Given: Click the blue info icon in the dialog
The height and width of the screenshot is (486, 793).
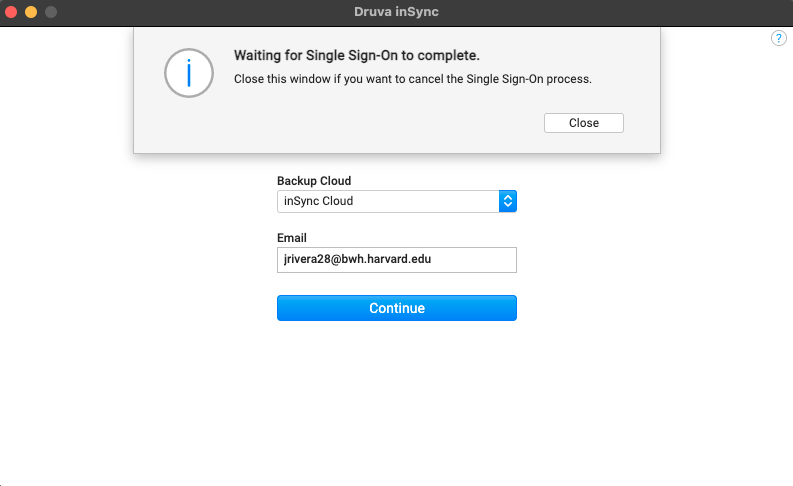Looking at the screenshot, I should pos(189,73).
